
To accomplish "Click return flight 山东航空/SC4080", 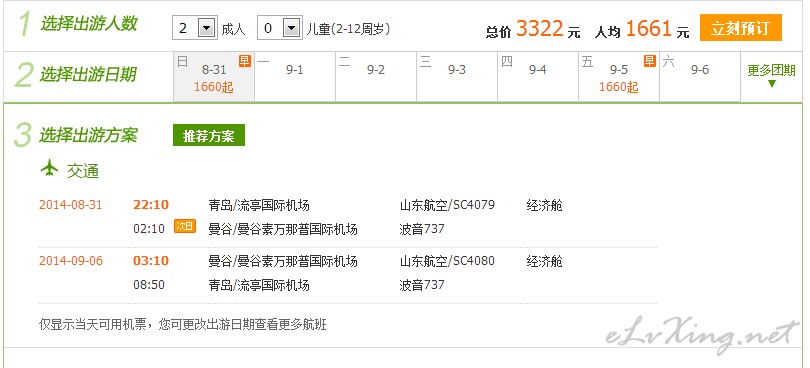I will point(447,260).
